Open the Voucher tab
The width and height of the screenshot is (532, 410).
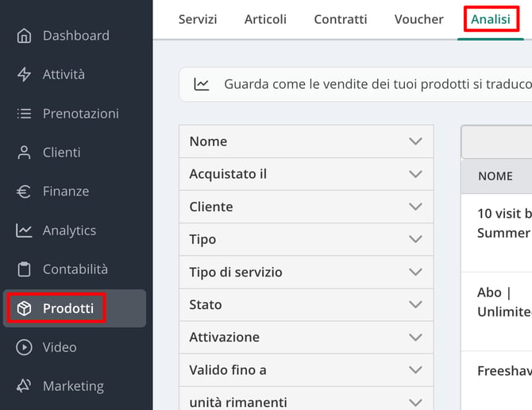tap(418, 19)
